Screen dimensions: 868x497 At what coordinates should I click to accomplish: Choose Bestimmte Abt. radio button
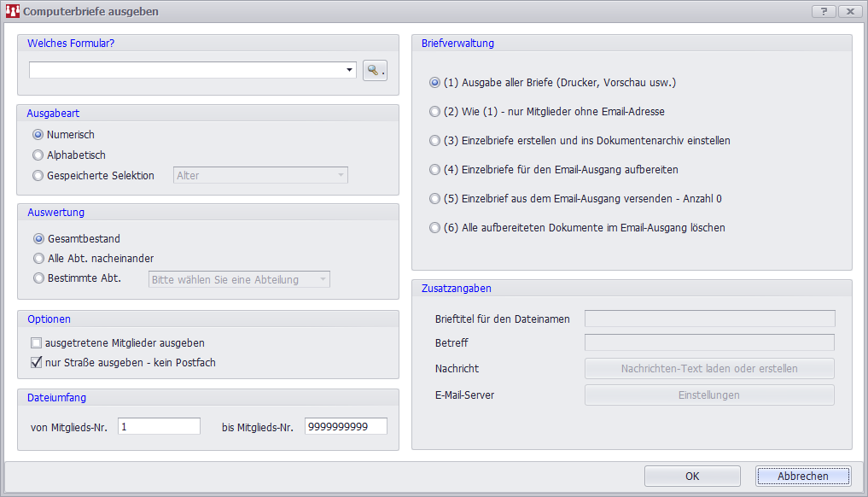coord(38,278)
